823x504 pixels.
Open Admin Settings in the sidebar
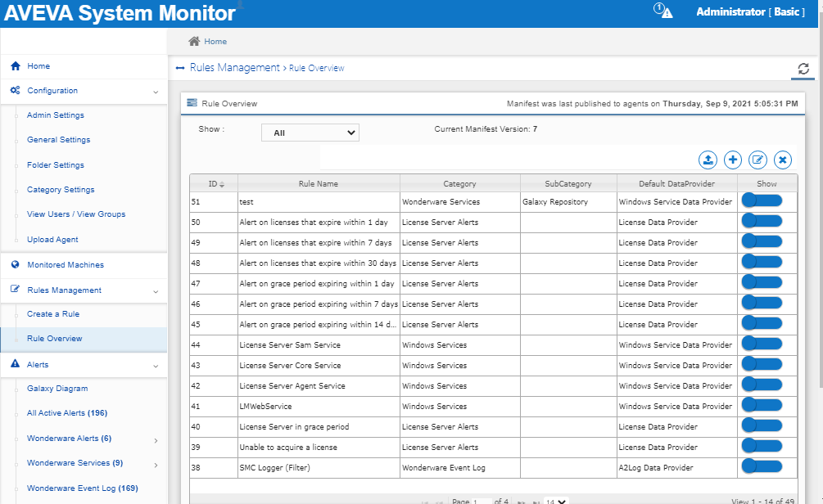coord(56,115)
